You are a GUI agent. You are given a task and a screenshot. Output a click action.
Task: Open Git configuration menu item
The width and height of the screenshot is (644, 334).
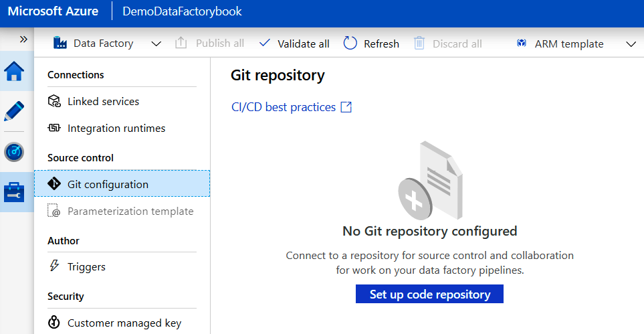pyautogui.click(x=108, y=184)
